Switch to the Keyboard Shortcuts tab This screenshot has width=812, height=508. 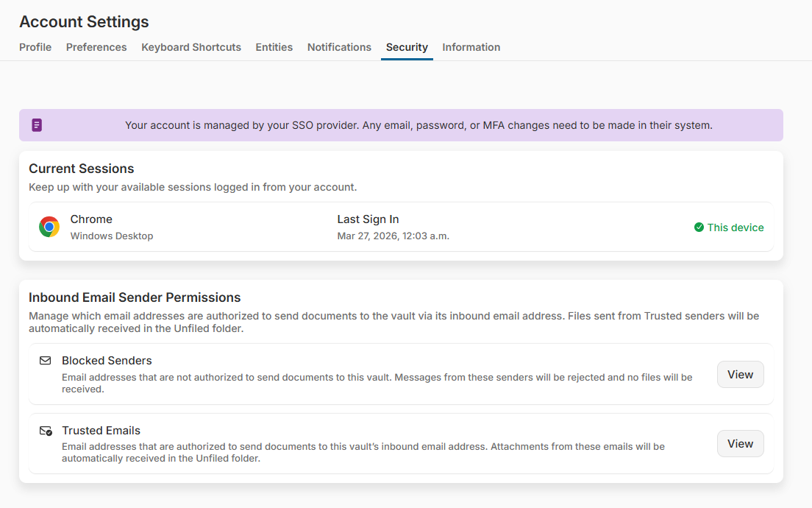[x=191, y=47]
